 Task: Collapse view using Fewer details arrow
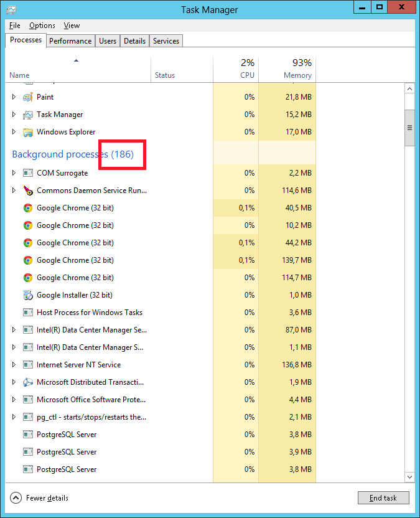pos(16,497)
